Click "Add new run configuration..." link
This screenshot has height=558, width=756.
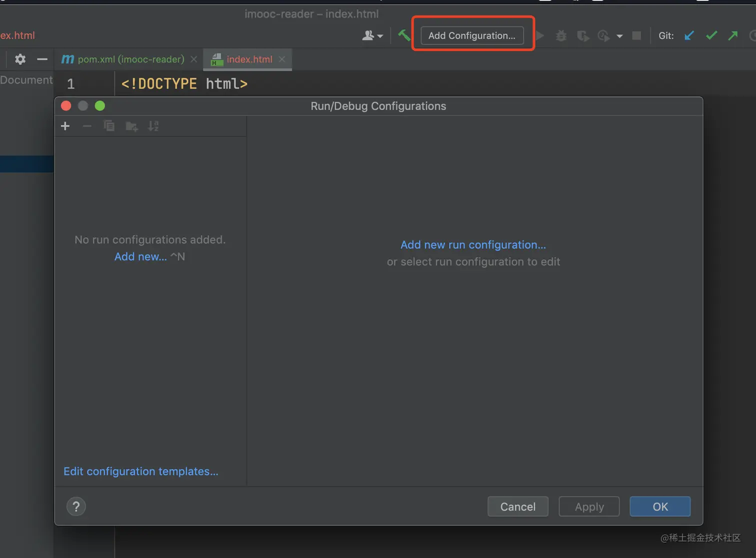click(473, 245)
